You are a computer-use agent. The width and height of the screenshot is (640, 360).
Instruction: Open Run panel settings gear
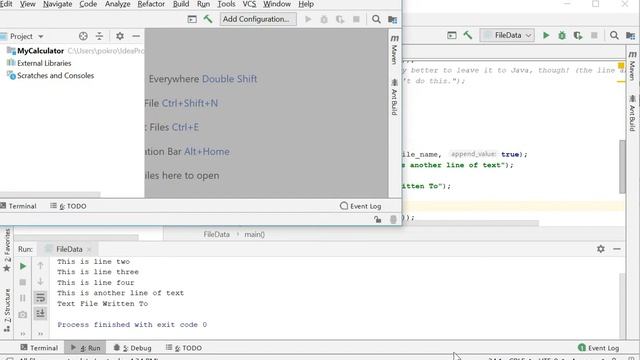[600, 249]
